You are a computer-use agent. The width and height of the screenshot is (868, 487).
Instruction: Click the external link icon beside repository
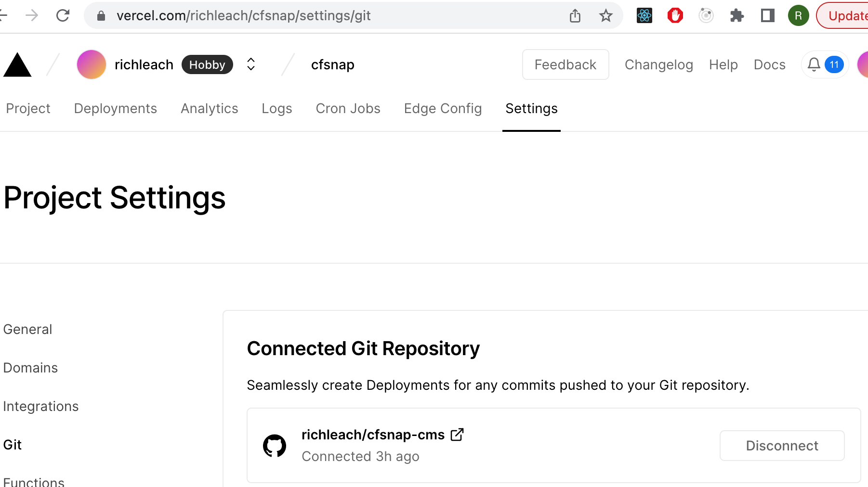457,435
